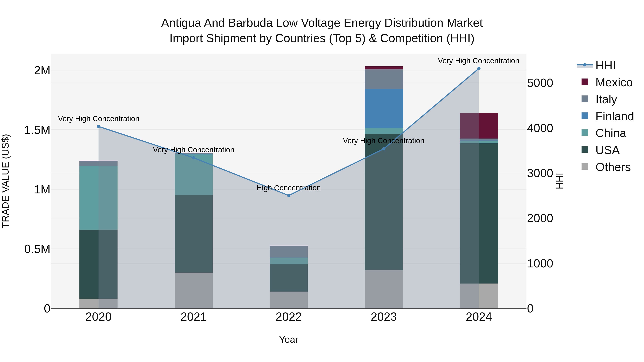
Task: Select the USA segment in 2021 bar
Action: point(194,234)
